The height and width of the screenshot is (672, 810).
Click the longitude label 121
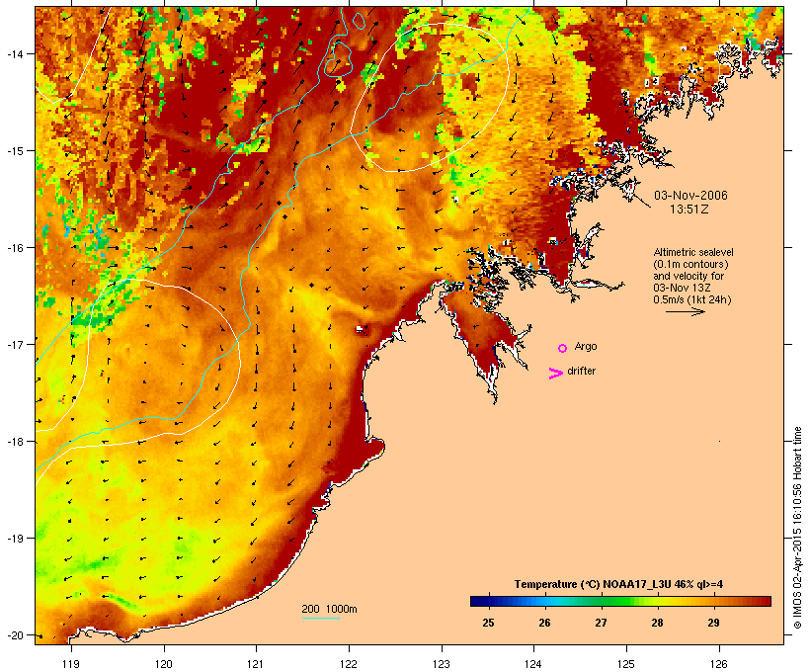point(256,664)
